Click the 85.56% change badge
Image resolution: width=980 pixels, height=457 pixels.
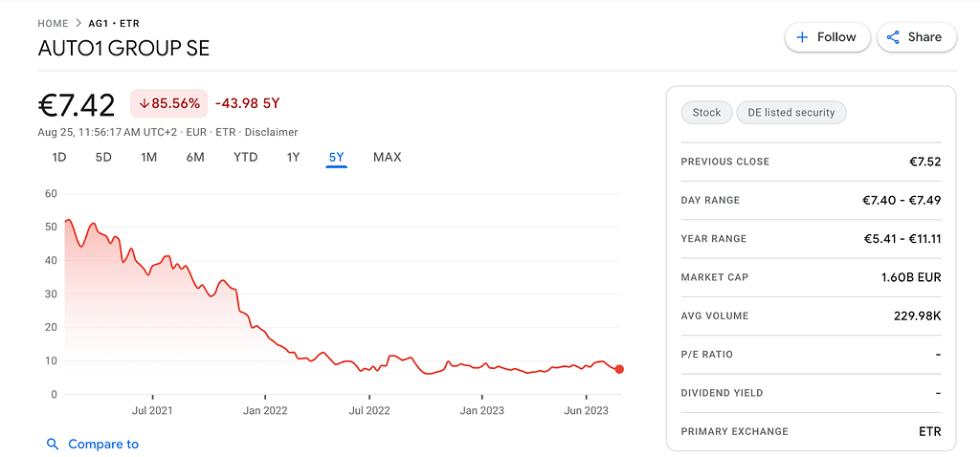[168, 103]
